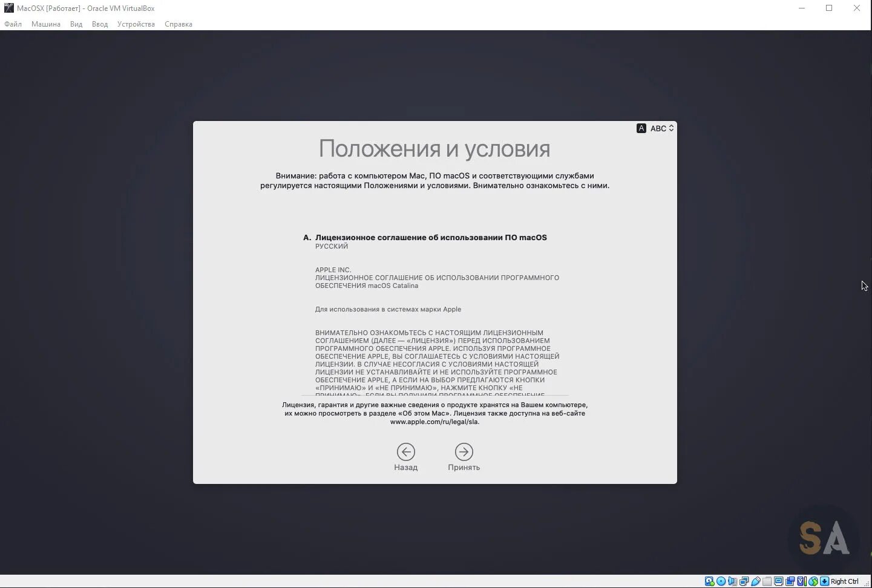This screenshot has height=588, width=872.
Task: Click the accept arrow circle icon
Action: point(464,452)
